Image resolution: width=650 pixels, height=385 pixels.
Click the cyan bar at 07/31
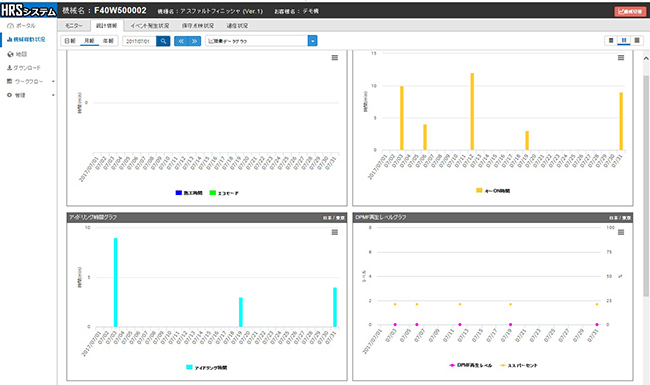335,307
